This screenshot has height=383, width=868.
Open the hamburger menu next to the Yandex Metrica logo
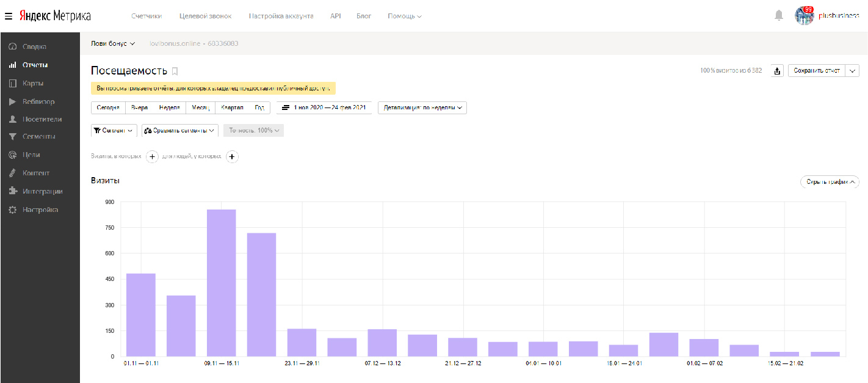click(9, 16)
